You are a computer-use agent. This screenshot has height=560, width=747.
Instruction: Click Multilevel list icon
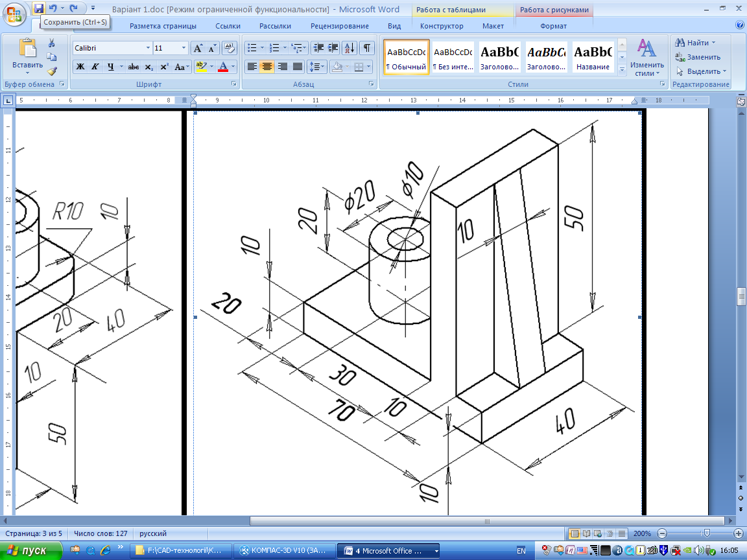(297, 48)
